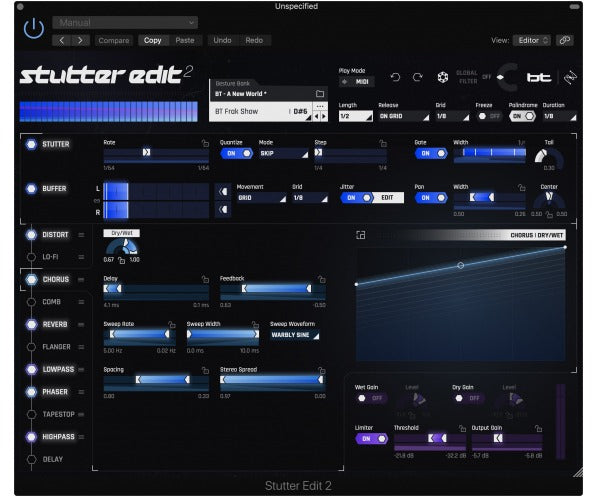597x497 pixels.
Task: Go to previous preset arrow
Action: click(62, 40)
